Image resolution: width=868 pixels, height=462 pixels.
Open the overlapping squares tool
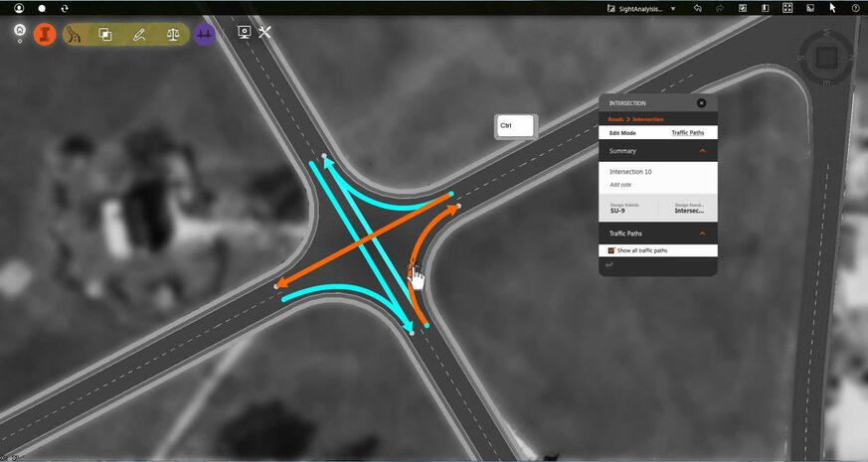[105, 34]
